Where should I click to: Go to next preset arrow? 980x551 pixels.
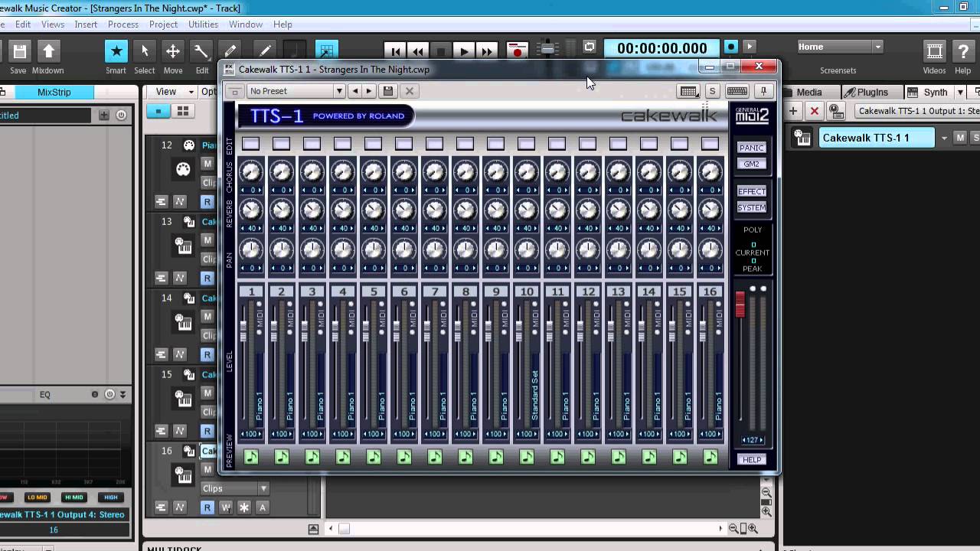pyautogui.click(x=369, y=91)
